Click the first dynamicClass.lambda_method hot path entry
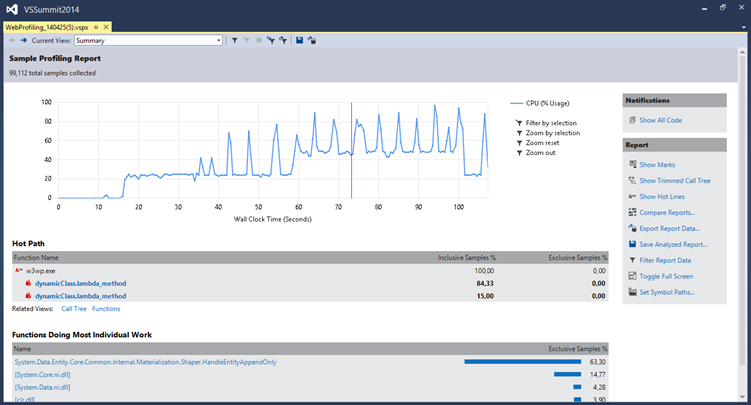 (80, 283)
